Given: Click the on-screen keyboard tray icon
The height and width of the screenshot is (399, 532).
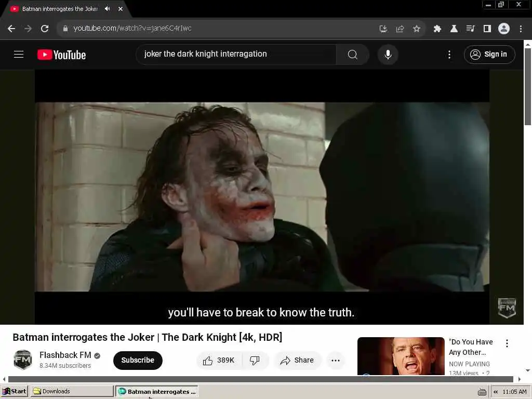Looking at the screenshot, I should coord(482,392).
